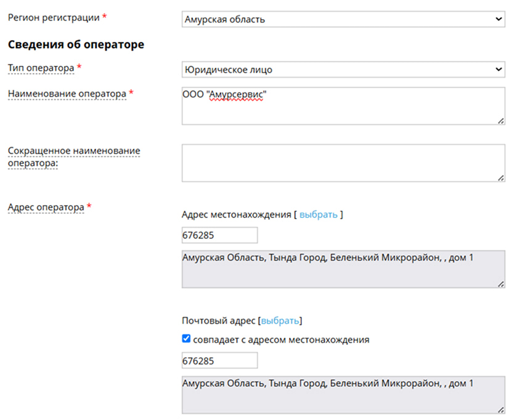Open the Тип оператора dropdown
Viewport: 514px width, 420px height.
[x=343, y=70]
